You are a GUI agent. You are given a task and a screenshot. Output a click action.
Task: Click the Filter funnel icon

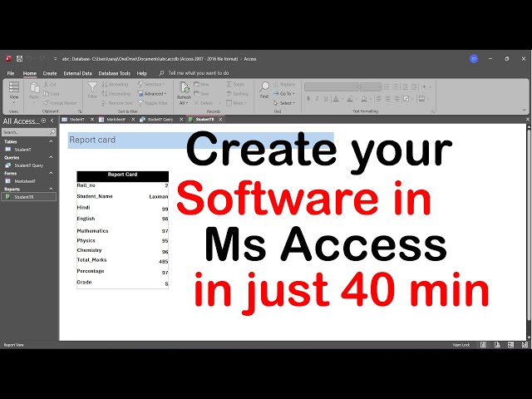coord(92,87)
